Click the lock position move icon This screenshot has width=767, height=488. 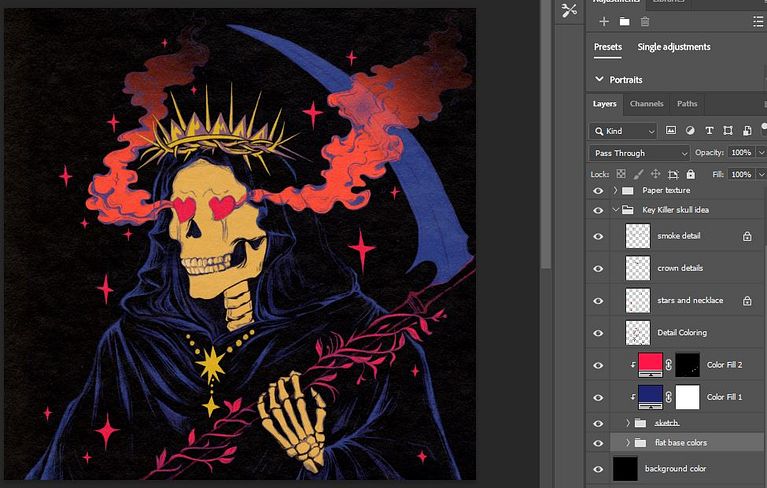point(655,174)
